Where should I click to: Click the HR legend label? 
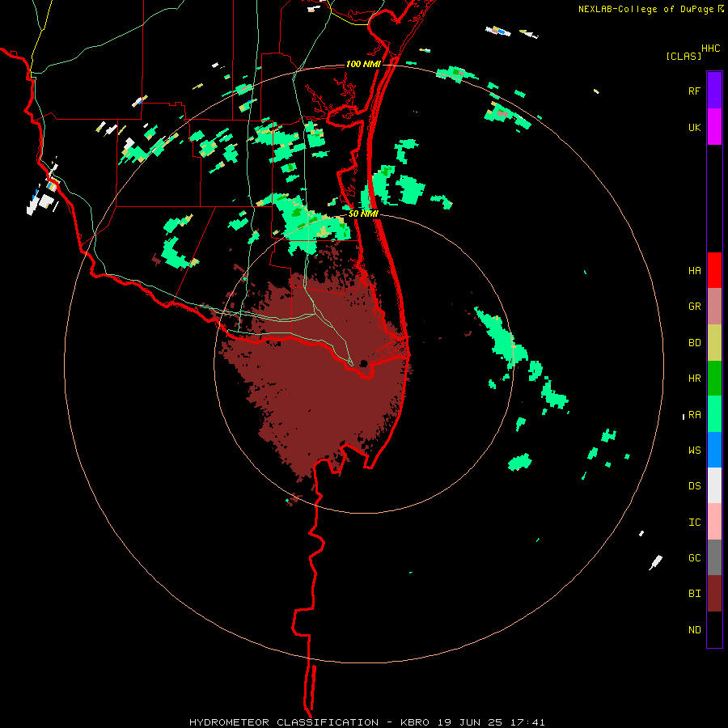(694, 379)
